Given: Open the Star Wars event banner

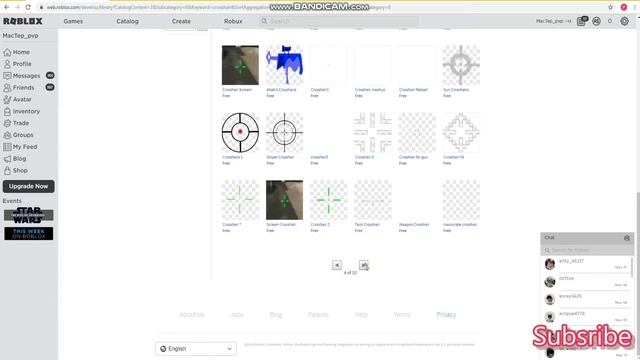Looking at the screenshot, I should [x=29, y=215].
